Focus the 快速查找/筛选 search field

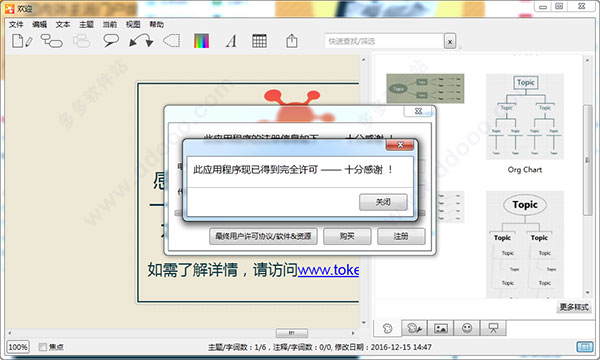(x=384, y=41)
